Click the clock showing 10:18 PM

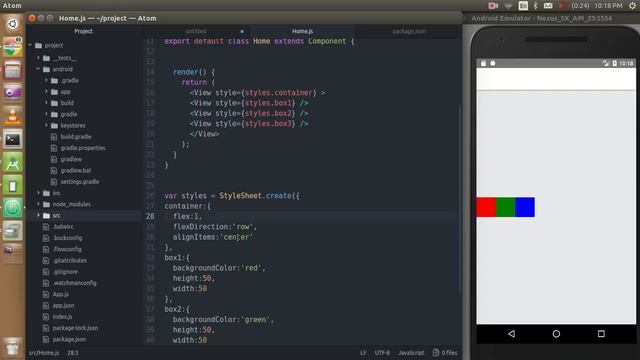coord(608,6)
